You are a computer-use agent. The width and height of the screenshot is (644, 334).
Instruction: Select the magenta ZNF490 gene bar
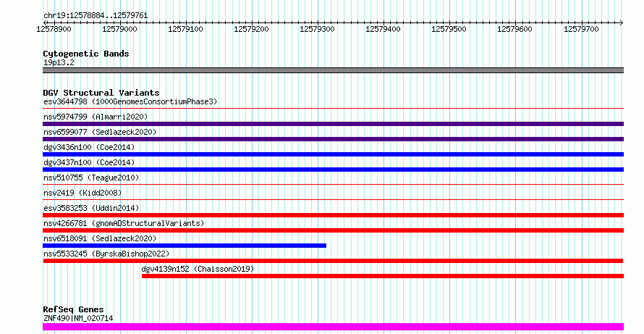[333, 327]
